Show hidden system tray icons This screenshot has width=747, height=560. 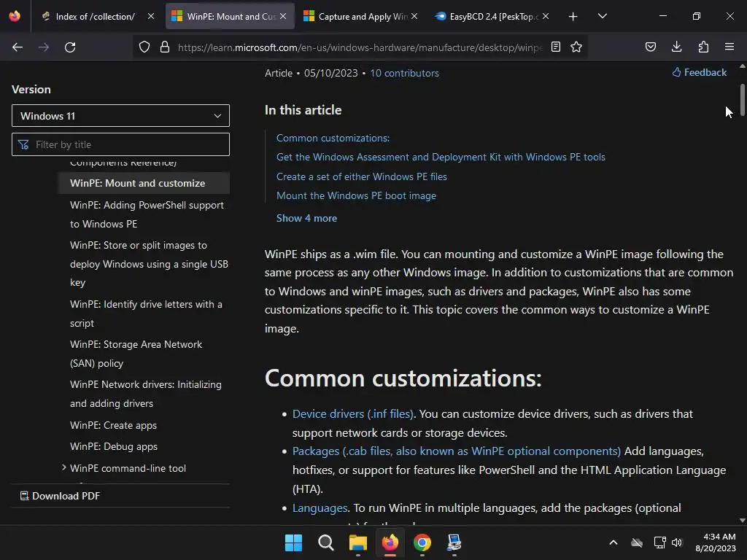pyautogui.click(x=614, y=542)
